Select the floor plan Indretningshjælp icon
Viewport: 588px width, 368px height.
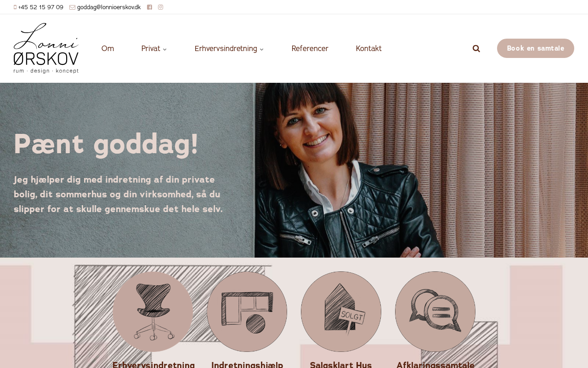point(247,311)
